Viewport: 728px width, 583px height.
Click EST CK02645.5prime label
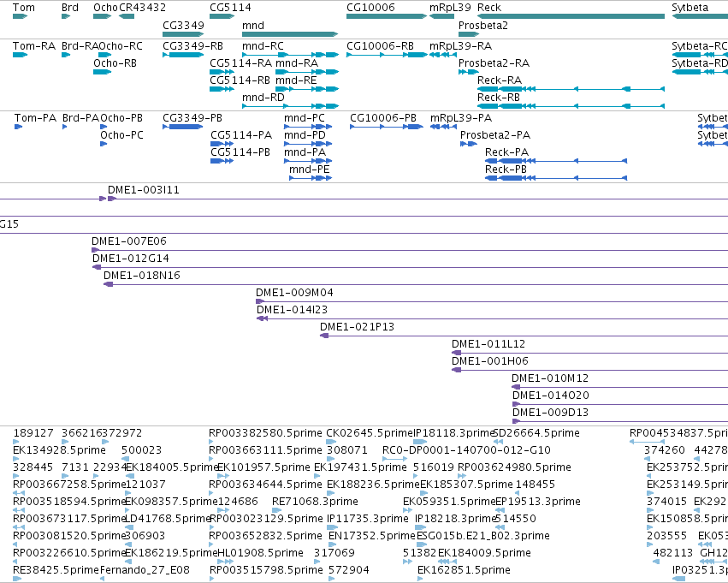coord(370,433)
